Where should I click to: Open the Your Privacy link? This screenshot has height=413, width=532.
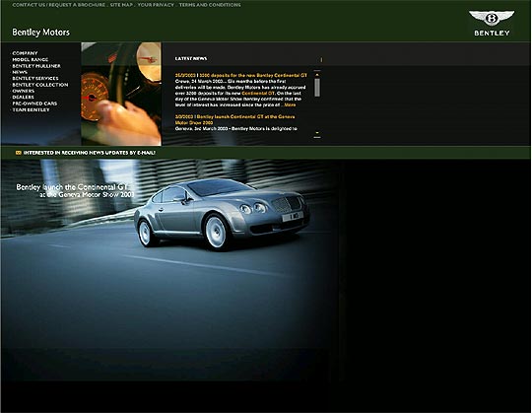point(156,5)
